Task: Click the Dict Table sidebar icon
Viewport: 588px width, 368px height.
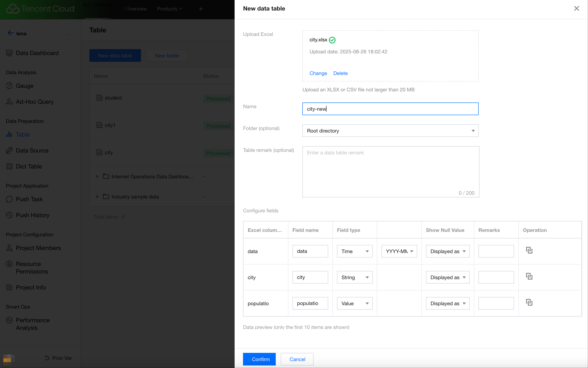Action: pos(9,167)
